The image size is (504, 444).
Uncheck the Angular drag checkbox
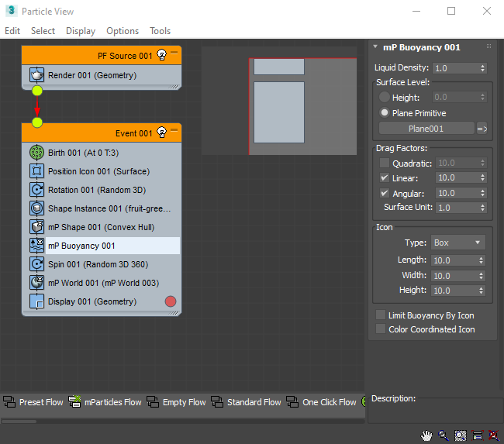[x=385, y=193]
